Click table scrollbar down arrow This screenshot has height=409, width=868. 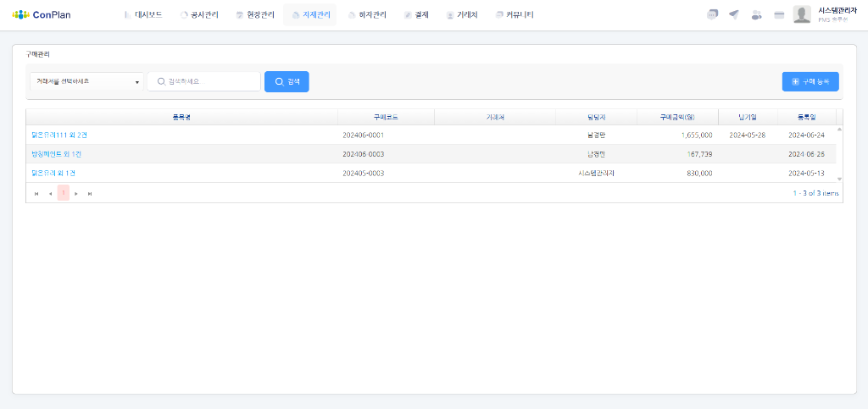tap(839, 179)
